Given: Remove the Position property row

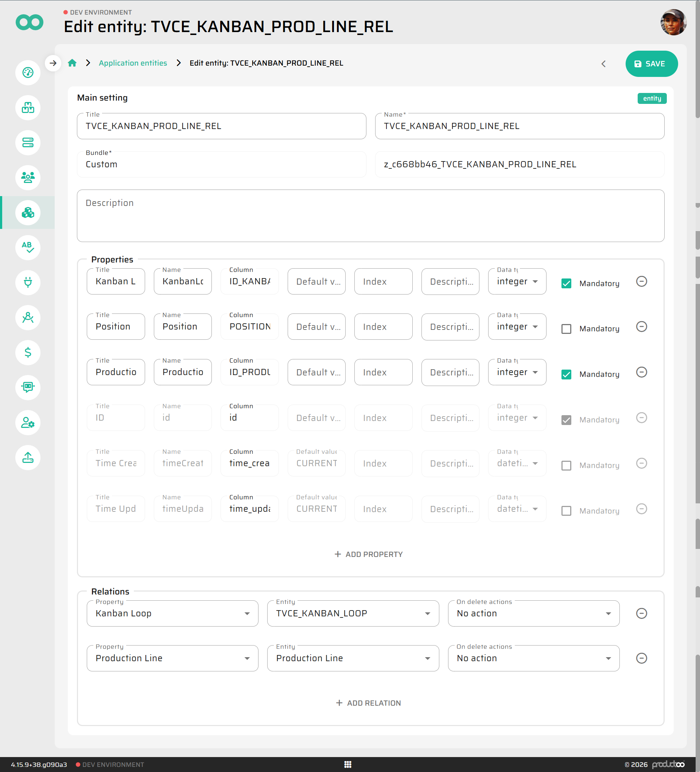Looking at the screenshot, I should (641, 327).
